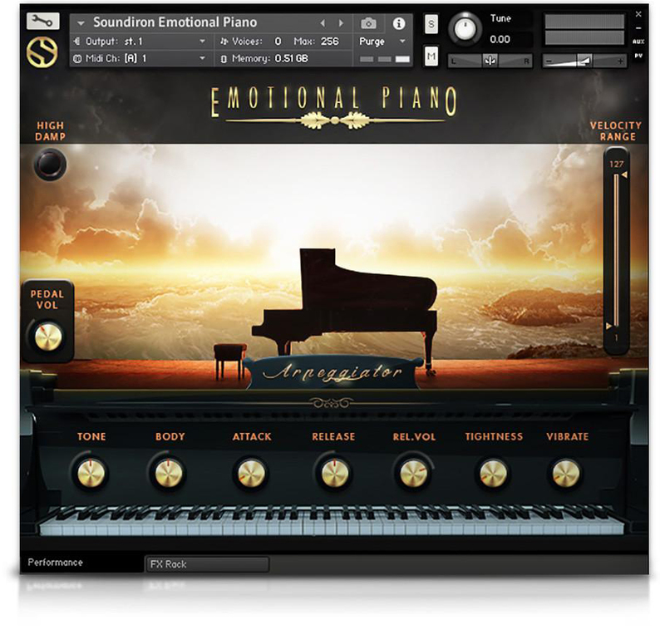
Task: Click the volume plus button
Action: tap(620, 61)
